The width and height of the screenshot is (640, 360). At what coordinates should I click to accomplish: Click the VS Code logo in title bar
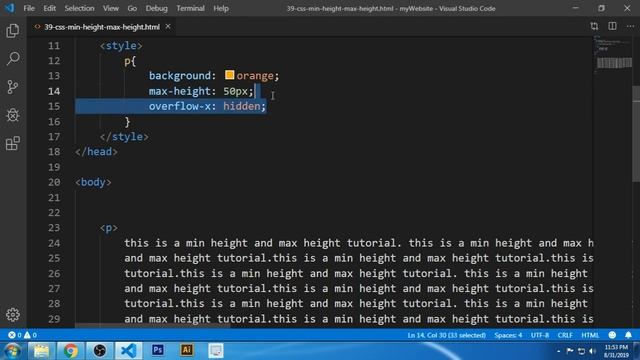pyautogui.click(x=9, y=8)
